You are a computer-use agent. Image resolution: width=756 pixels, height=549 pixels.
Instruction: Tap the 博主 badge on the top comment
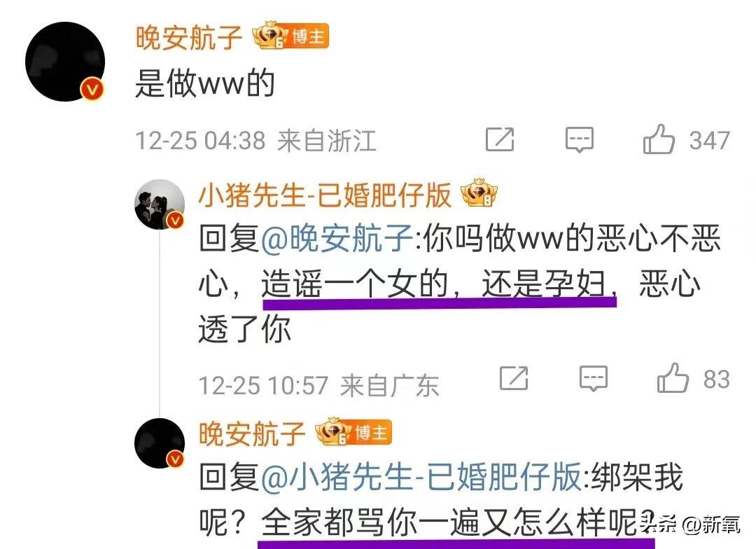[290, 36]
